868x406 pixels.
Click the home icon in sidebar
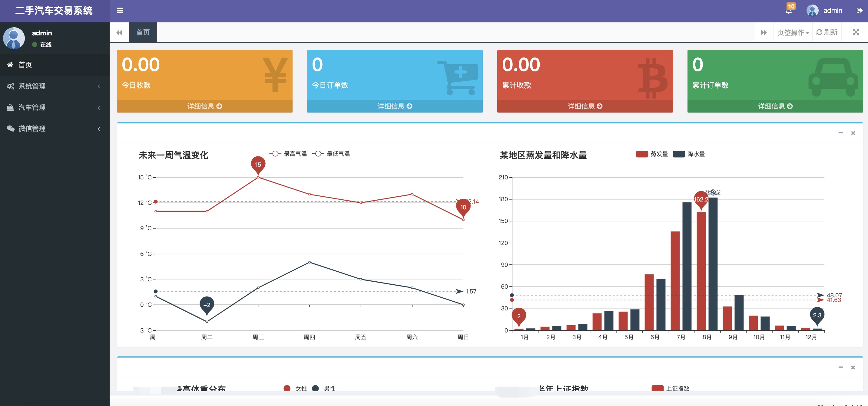10,65
